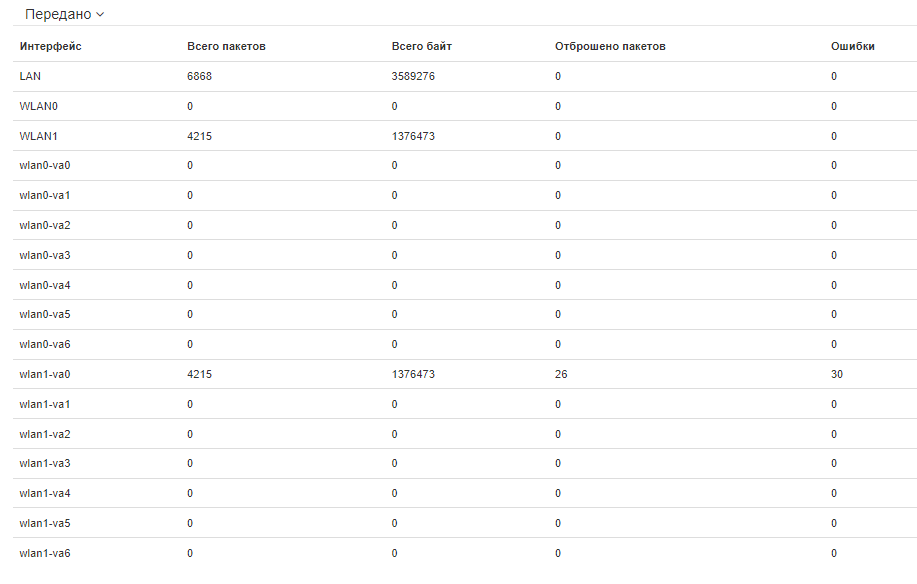Click the wlan0-va3 interface name
Viewport: 917px width, 584px height.
tap(45, 255)
